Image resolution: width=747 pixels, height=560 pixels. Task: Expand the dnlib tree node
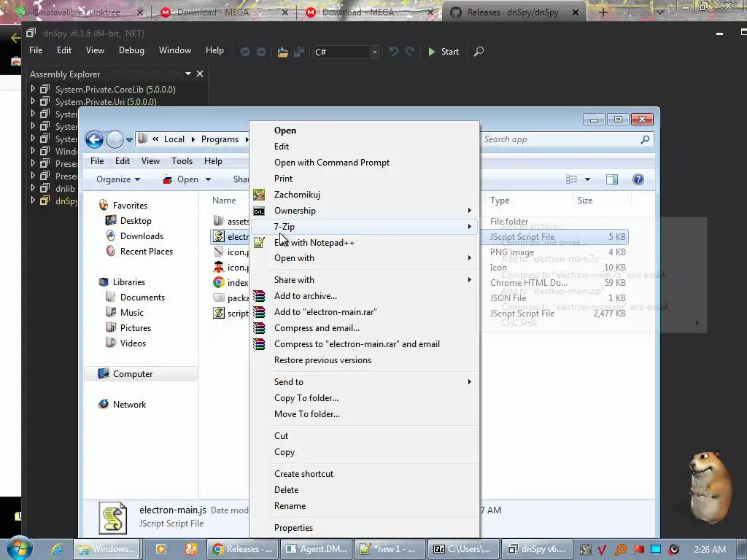pos(33,187)
